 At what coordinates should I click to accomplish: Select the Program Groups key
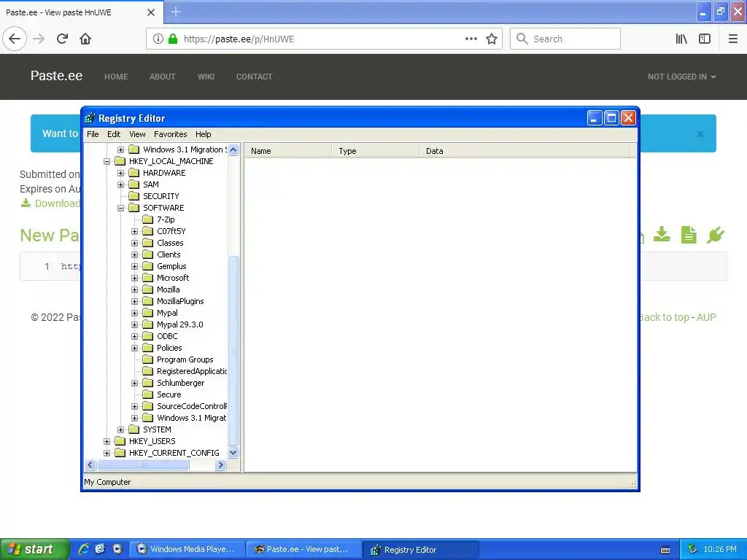coord(185,359)
